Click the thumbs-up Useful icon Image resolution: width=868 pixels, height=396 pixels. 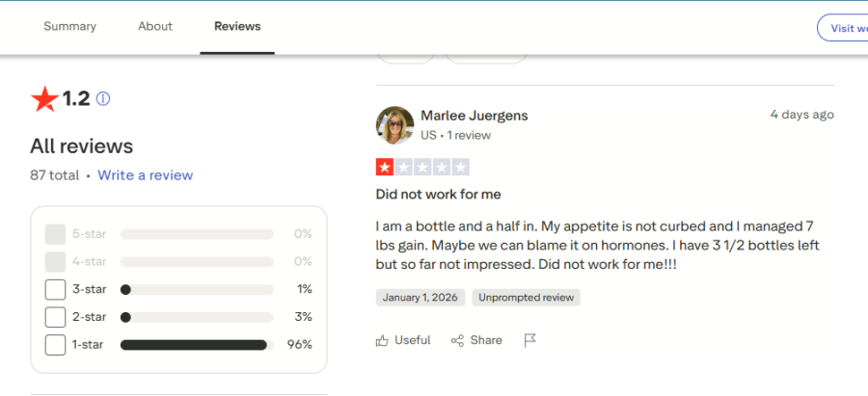click(x=383, y=340)
